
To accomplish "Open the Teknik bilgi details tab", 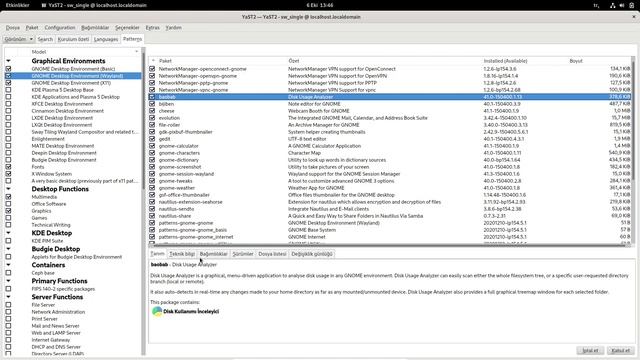I will pos(182,254).
